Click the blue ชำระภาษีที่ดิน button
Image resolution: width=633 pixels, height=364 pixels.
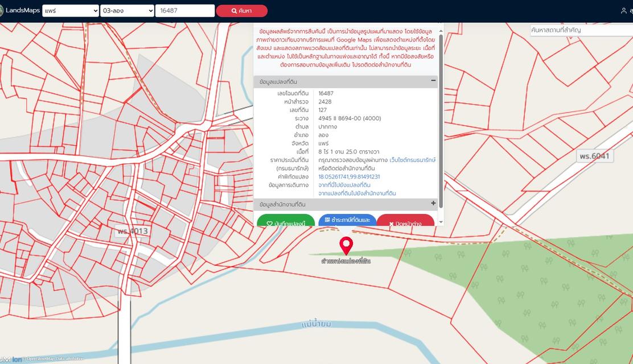coord(347,220)
